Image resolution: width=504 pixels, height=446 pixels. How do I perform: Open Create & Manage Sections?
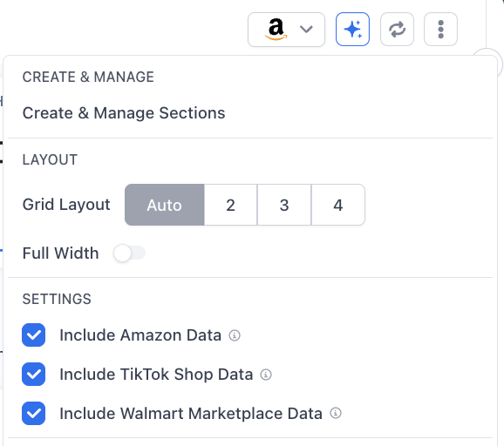(x=124, y=113)
